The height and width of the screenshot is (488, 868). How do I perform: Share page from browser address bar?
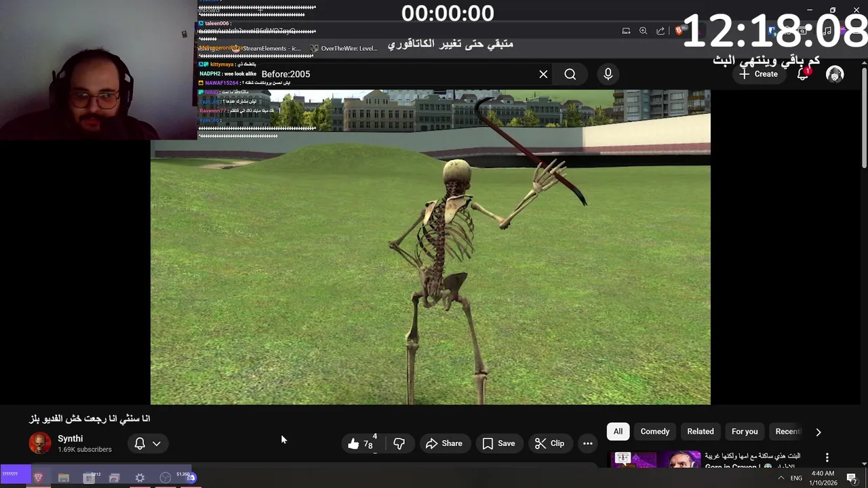(660, 30)
